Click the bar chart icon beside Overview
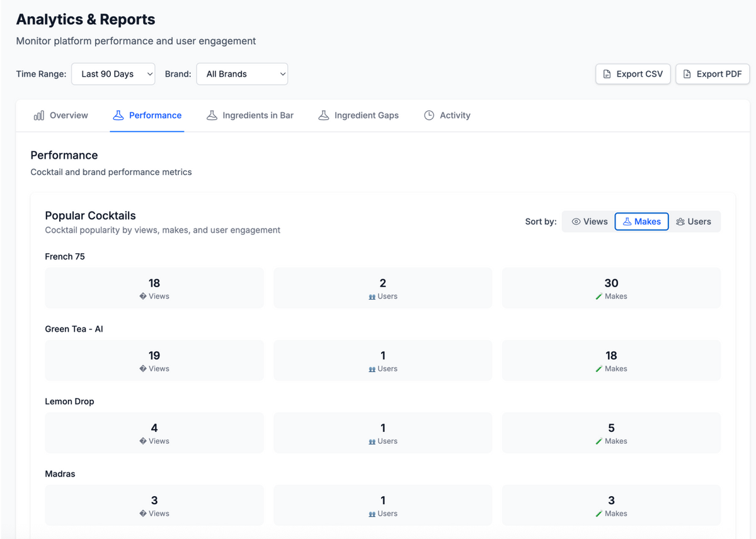 click(39, 115)
